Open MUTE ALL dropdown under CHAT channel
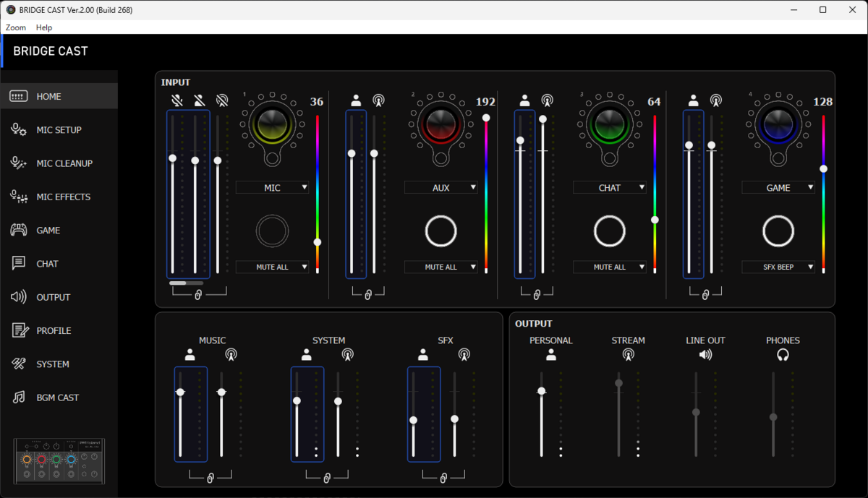Screen dimensions: 868x498 coord(610,267)
